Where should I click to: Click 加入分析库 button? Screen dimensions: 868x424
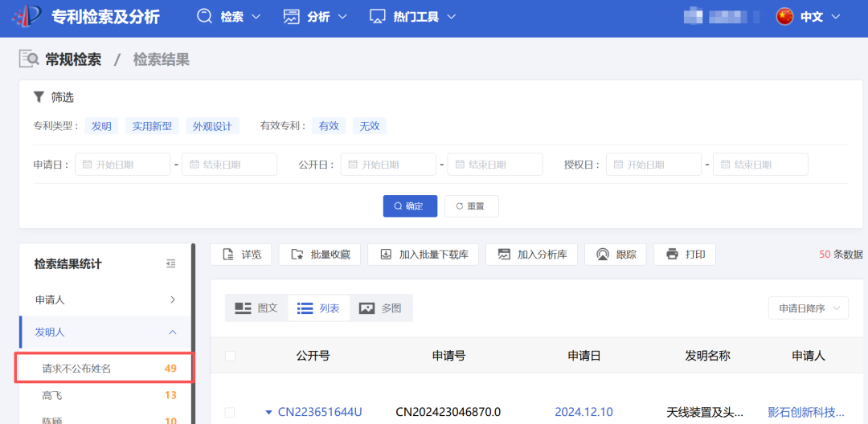click(531, 255)
